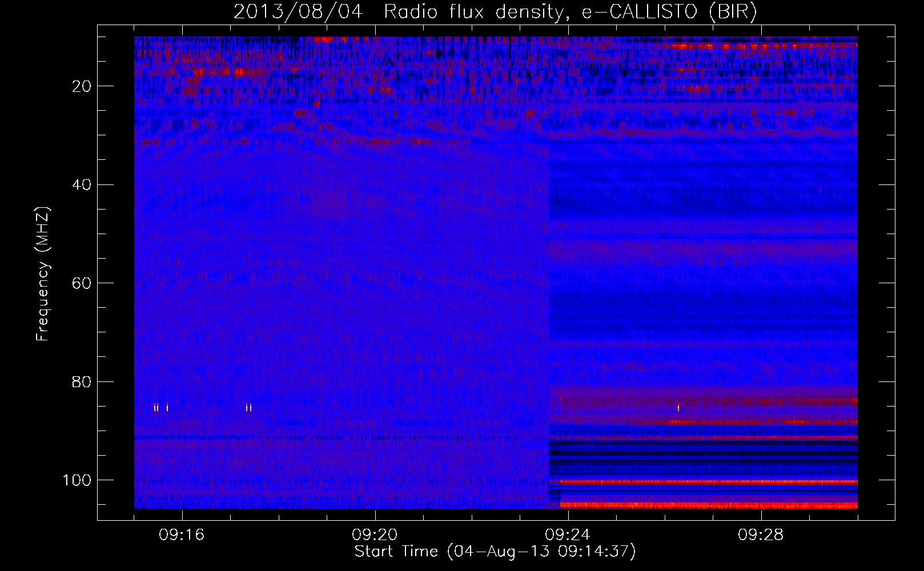The height and width of the screenshot is (571, 924).
Task: Select the 09:20 time tick label
Action: click(x=375, y=535)
